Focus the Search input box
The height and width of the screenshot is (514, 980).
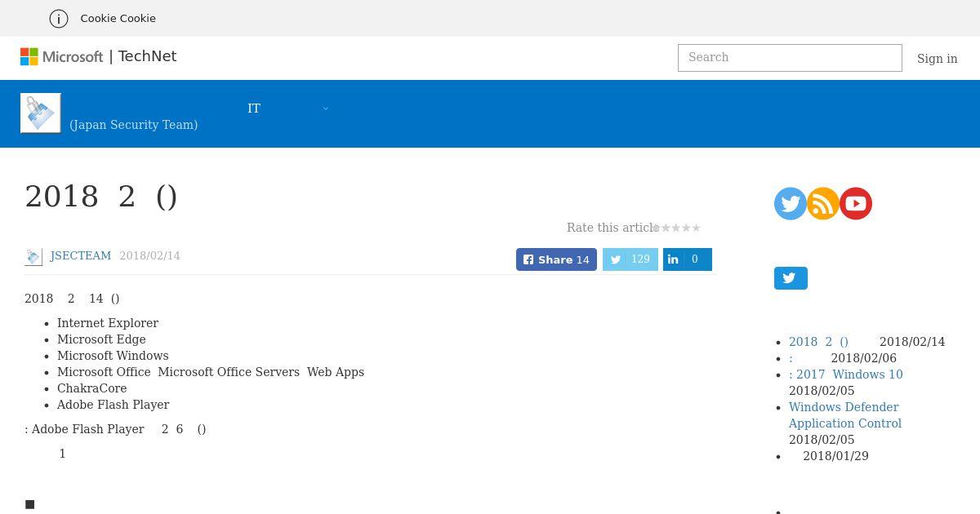(x=790, y=58)
